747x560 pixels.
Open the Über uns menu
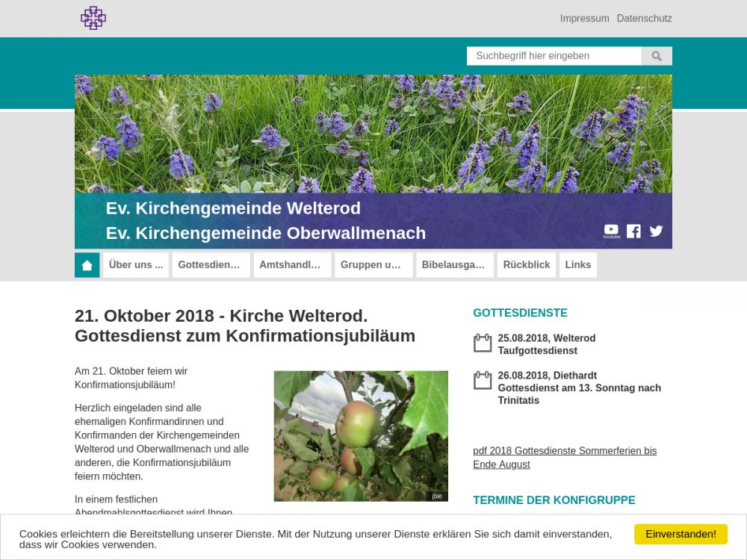[136, 265]
